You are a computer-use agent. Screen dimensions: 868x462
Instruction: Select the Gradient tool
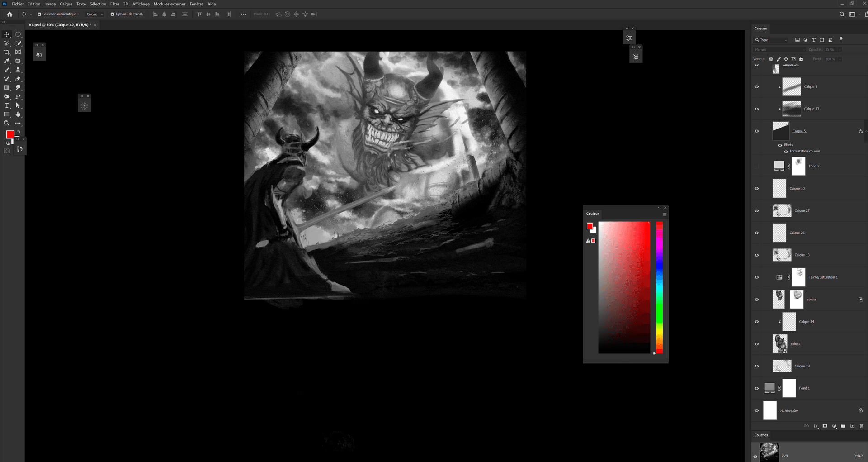pos(7,88)
